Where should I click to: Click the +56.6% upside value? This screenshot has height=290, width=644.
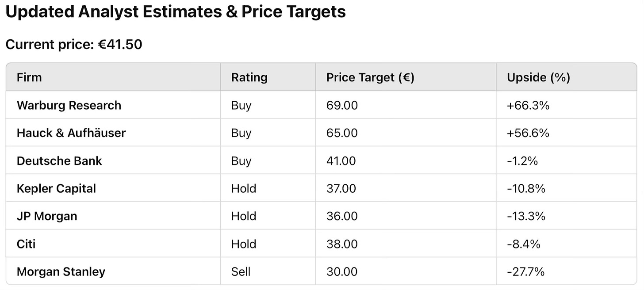tap(528, 133)
